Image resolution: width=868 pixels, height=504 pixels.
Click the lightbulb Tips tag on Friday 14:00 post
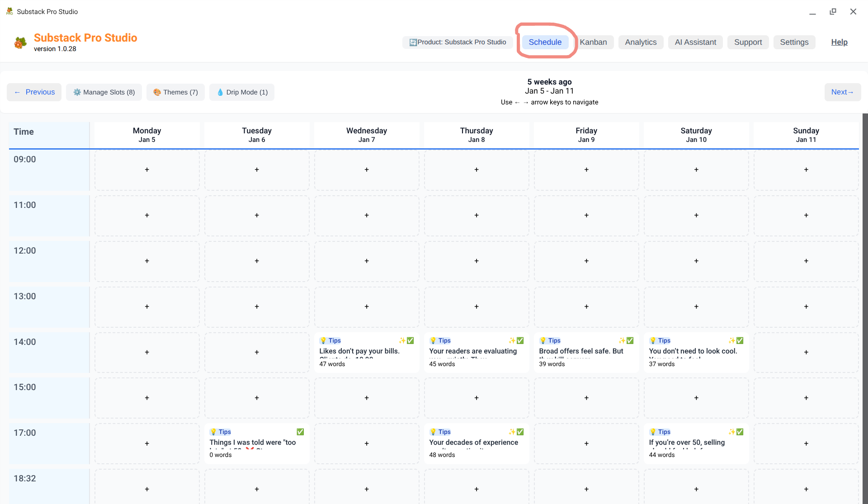click(x=550, y=340)
